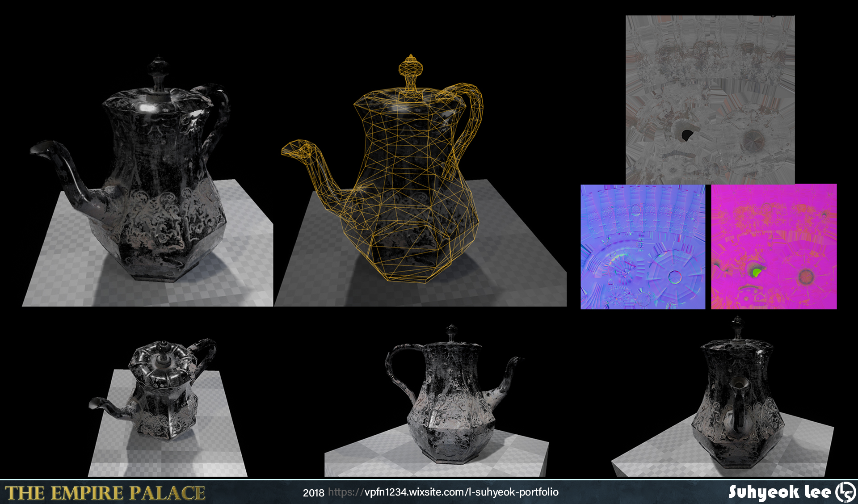Click The Empire Palace title text
The image size is (858, 504).
pyautogui.click(x=105, y=493)
